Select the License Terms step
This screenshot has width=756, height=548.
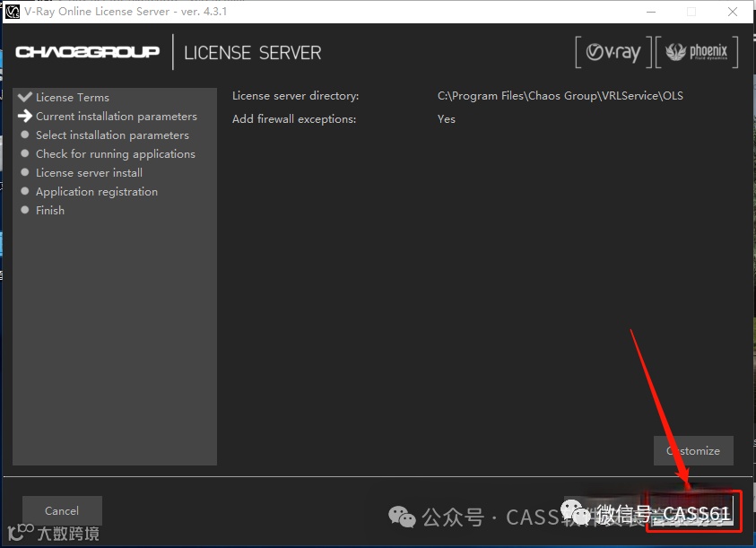click(x=73, y=98)
